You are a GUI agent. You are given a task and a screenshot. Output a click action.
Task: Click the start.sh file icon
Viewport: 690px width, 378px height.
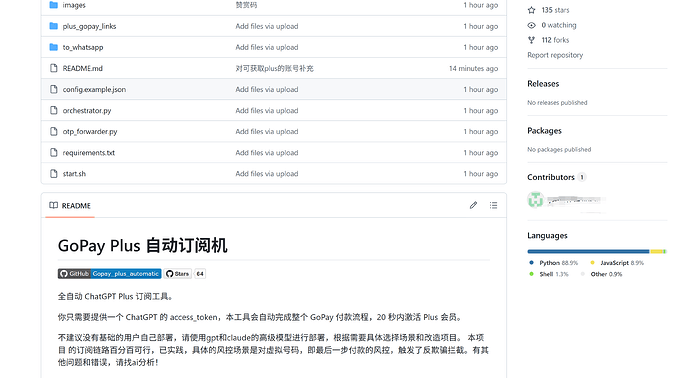(54, 174)
